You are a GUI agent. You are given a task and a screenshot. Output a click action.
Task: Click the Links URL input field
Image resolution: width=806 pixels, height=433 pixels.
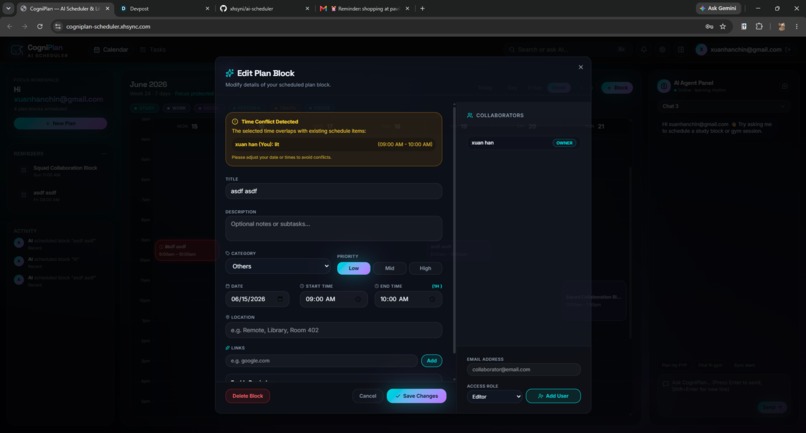(321, 360)
